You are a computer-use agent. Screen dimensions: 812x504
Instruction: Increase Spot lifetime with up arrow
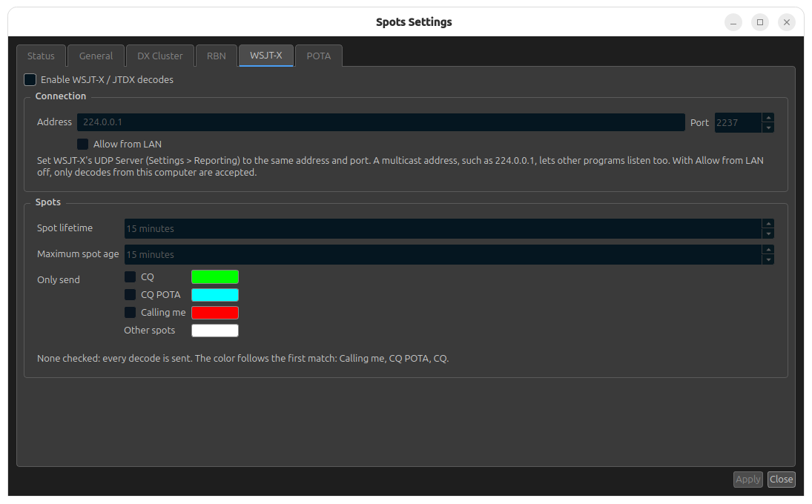click(x=768, y=224)
